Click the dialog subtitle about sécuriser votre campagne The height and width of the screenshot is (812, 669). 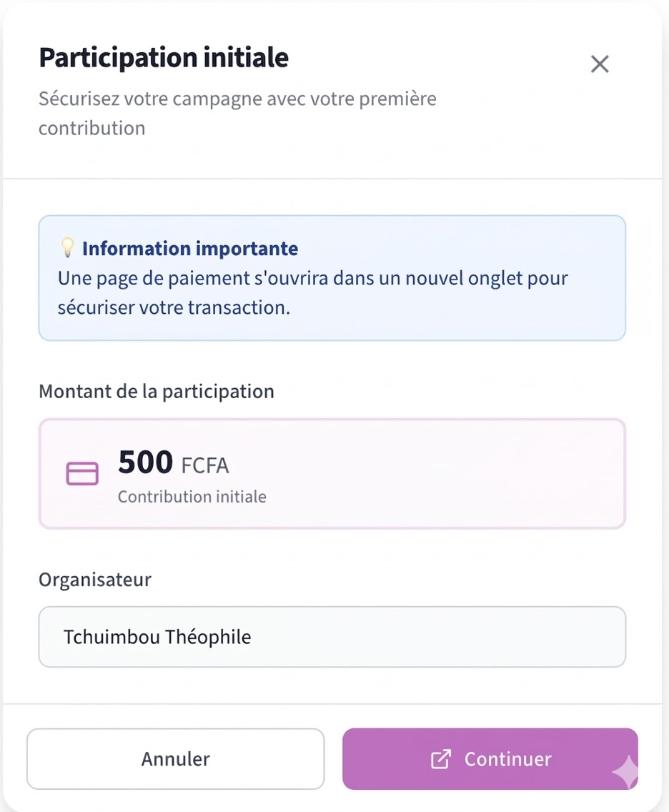[x=237, y=113]
